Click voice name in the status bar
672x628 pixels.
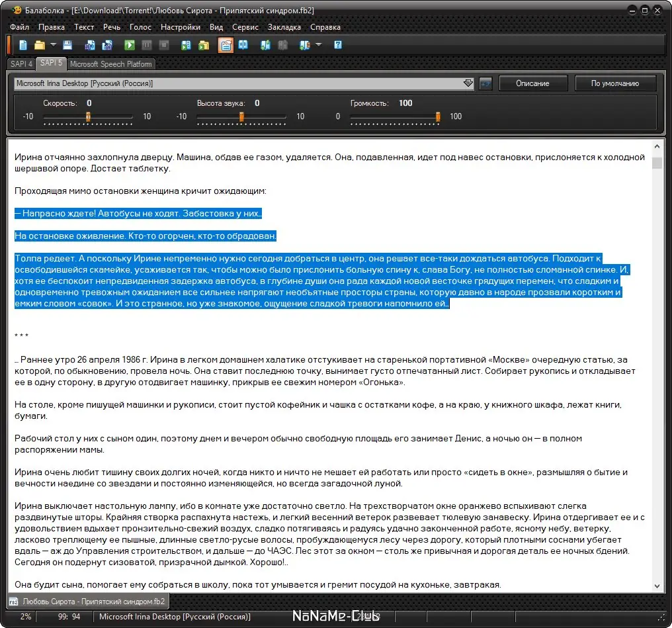tap(175, 617)
